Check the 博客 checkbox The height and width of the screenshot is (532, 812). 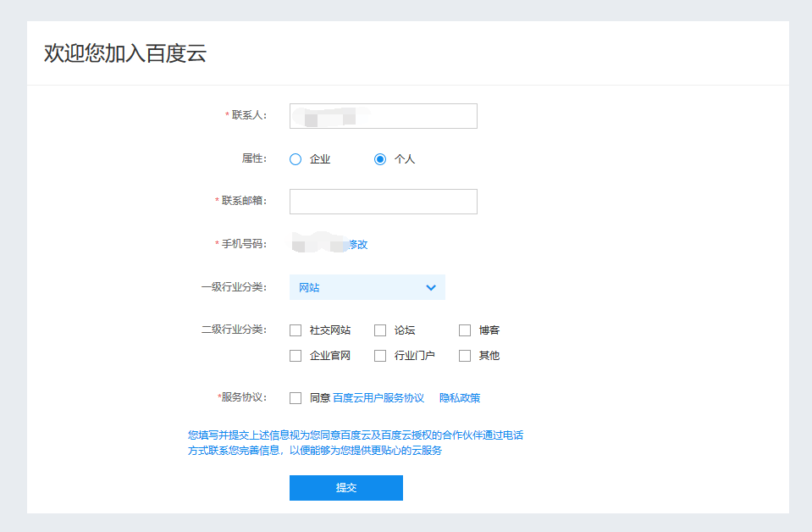tap(465, 330)
